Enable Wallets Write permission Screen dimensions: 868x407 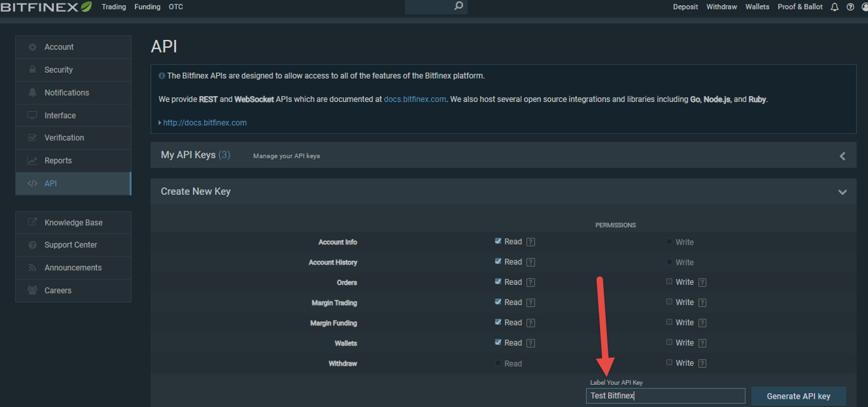coord(669,342)
